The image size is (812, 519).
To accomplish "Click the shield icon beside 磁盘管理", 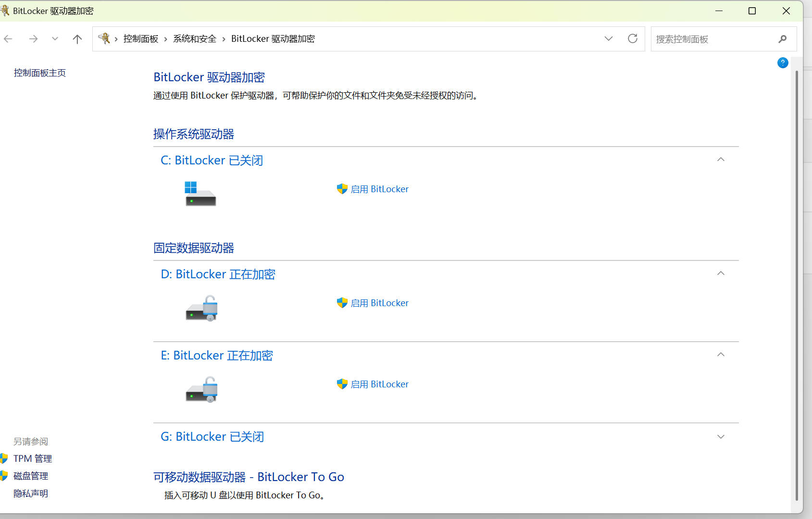I will pos(4,476).
